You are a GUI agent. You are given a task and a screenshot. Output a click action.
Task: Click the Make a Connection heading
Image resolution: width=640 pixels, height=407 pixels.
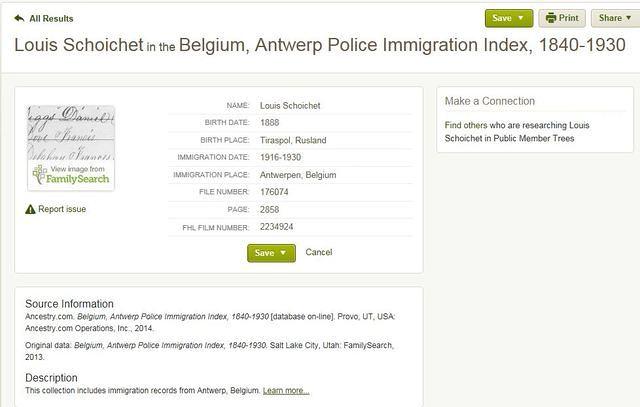[490, 101]
